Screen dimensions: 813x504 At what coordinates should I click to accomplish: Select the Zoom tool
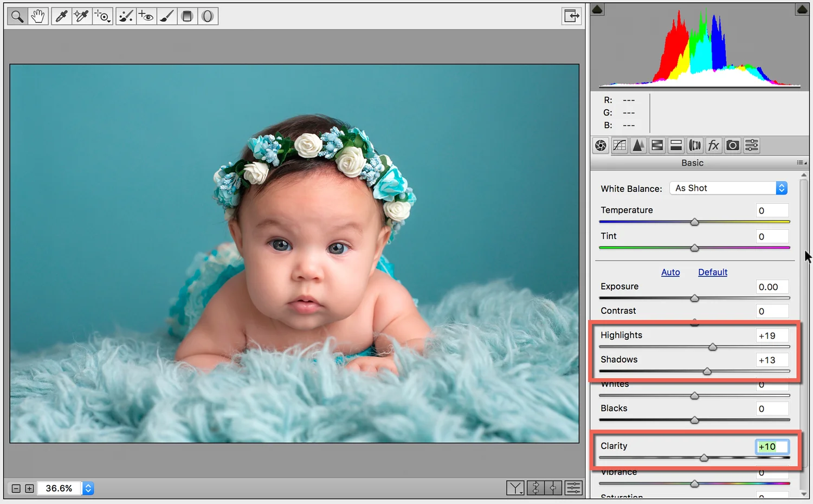(x=17, y=16)
